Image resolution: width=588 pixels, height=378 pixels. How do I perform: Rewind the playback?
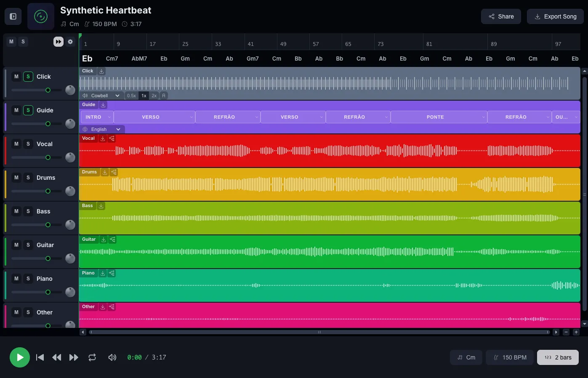[57, 357]
